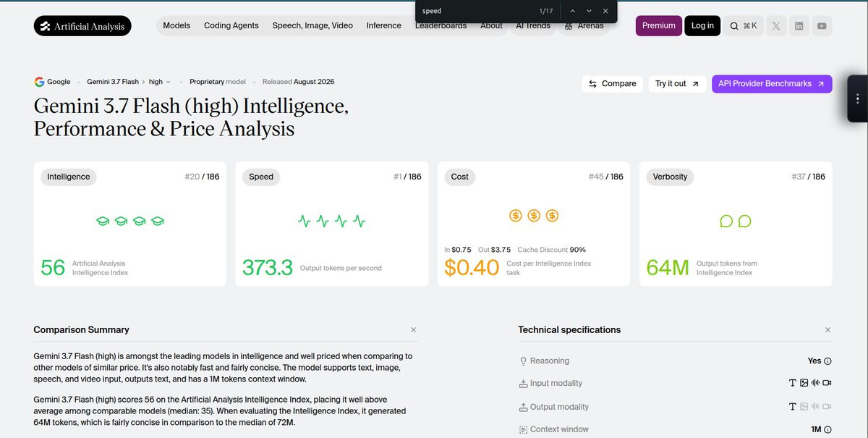Open the Gemini 3.7 Flash breadcrumb chevron
The image size is (868, 438).
142,82
